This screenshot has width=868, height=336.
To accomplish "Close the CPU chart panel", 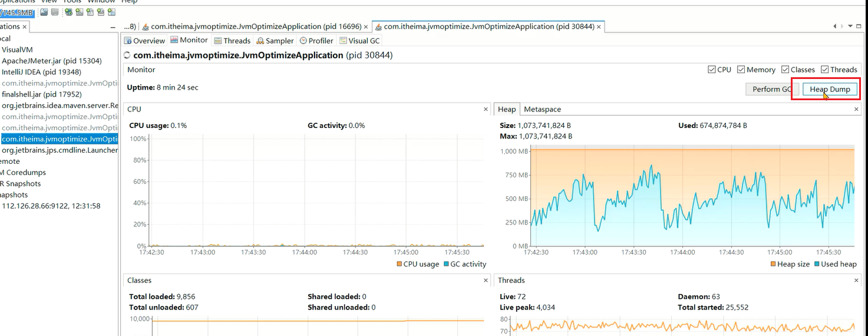I will [x=486, y=110].
